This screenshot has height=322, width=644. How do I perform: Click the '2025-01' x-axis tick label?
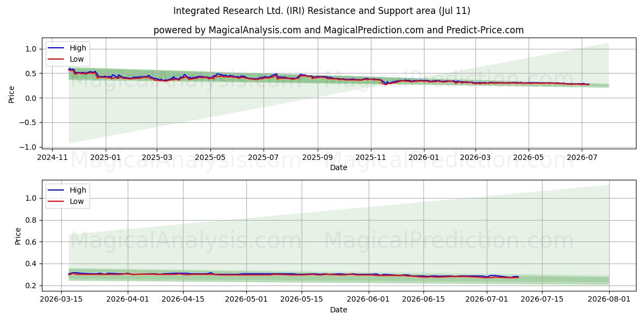(105, 158)
